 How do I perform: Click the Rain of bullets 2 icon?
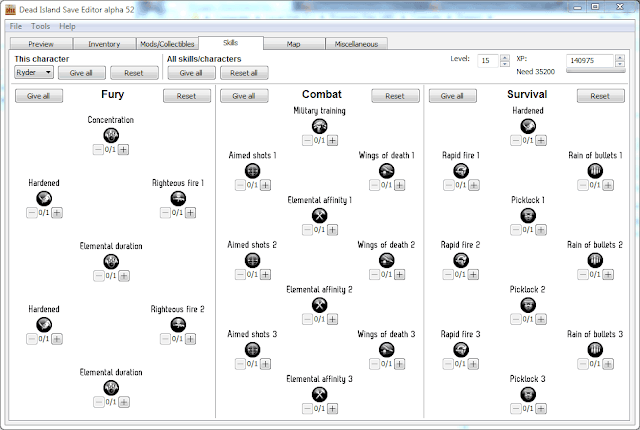595,260
